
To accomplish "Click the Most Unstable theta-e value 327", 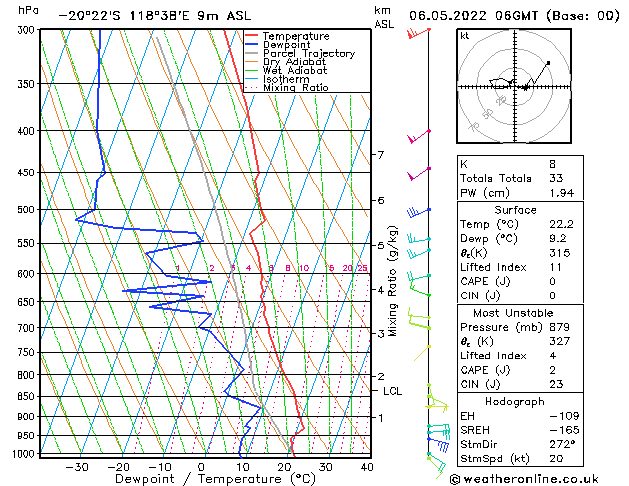I will 560,341.
